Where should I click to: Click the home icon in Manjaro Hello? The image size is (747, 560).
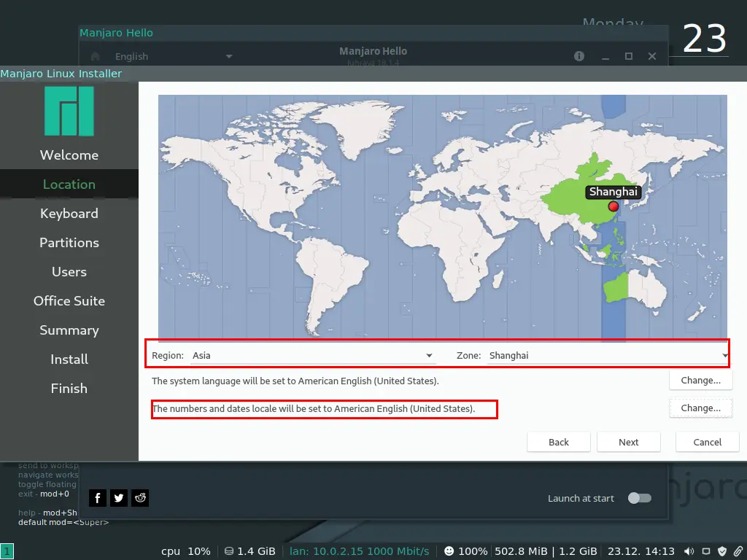pos(96,56)
